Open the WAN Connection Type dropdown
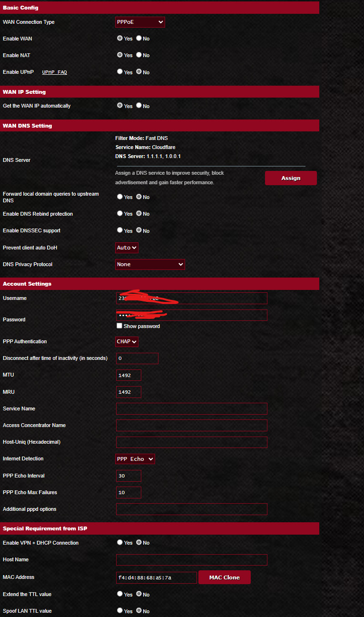Screen dimensions: 364x617 click(140, 22)
